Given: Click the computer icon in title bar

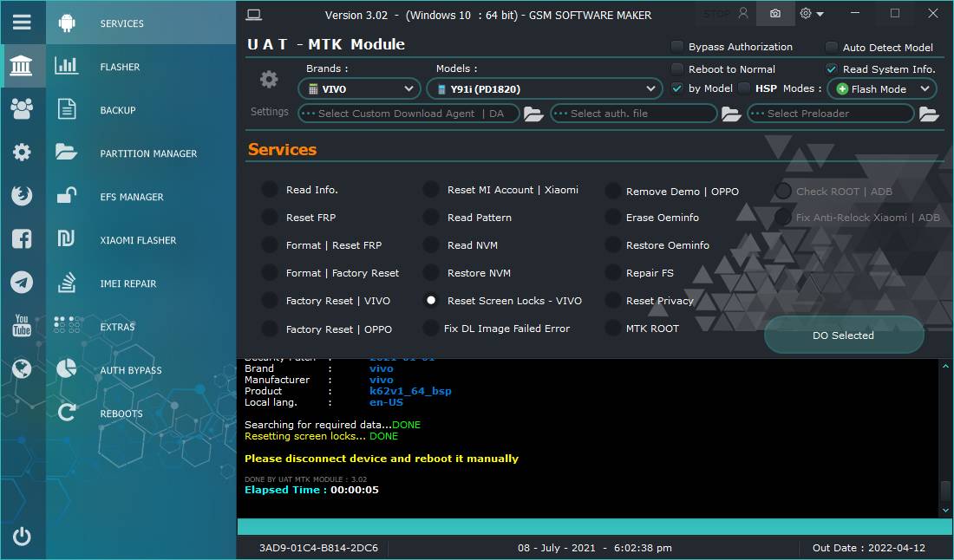Looking at the screenshot, I should click(254, 15).
